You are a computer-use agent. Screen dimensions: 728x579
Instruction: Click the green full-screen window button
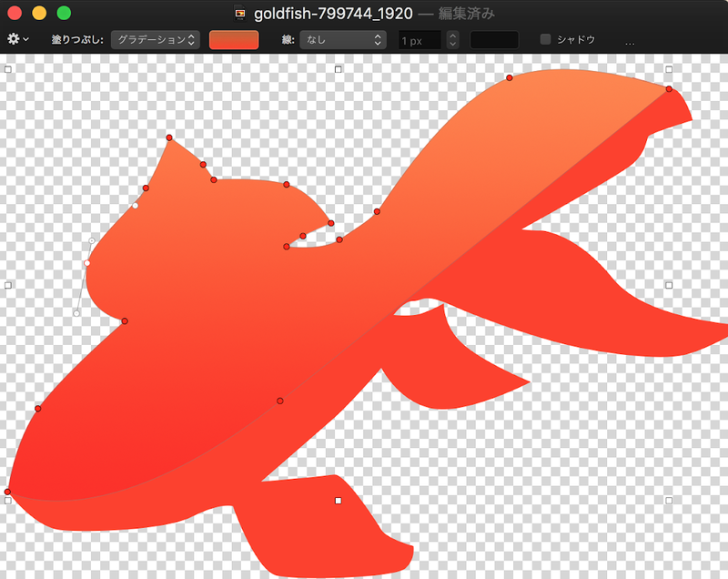tap(64, 14)
